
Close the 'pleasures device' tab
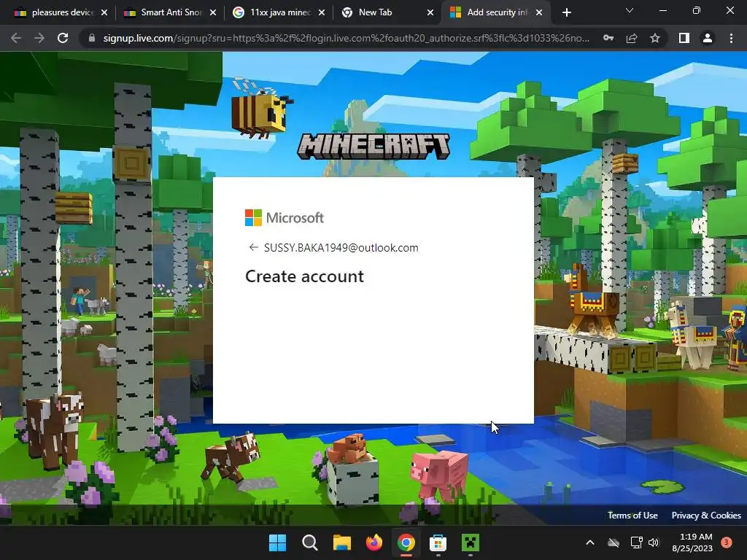click(104, 13)
